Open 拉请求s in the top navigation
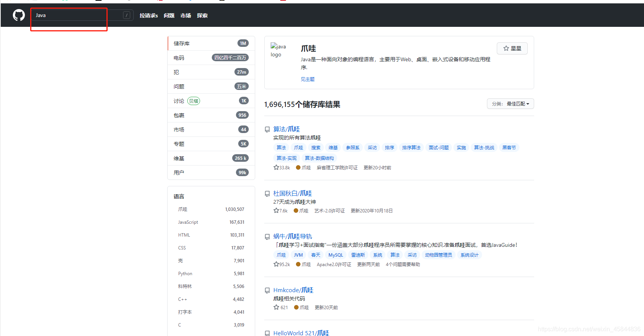The image size is (644, 336). click(x=149, y=15)
